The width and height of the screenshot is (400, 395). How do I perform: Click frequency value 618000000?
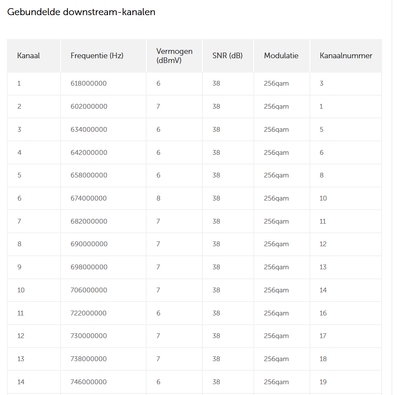pos(88,83)
